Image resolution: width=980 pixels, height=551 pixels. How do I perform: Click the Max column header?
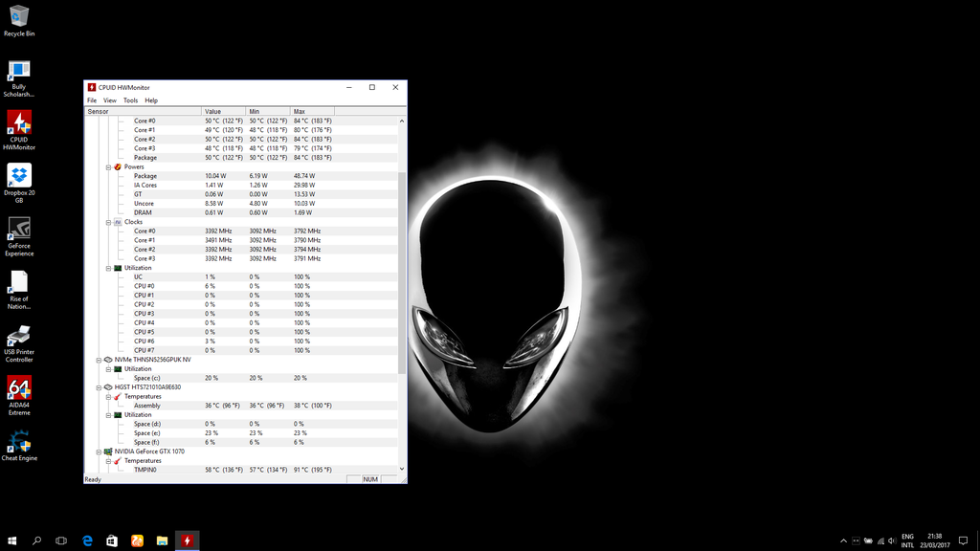pos(313,111)
